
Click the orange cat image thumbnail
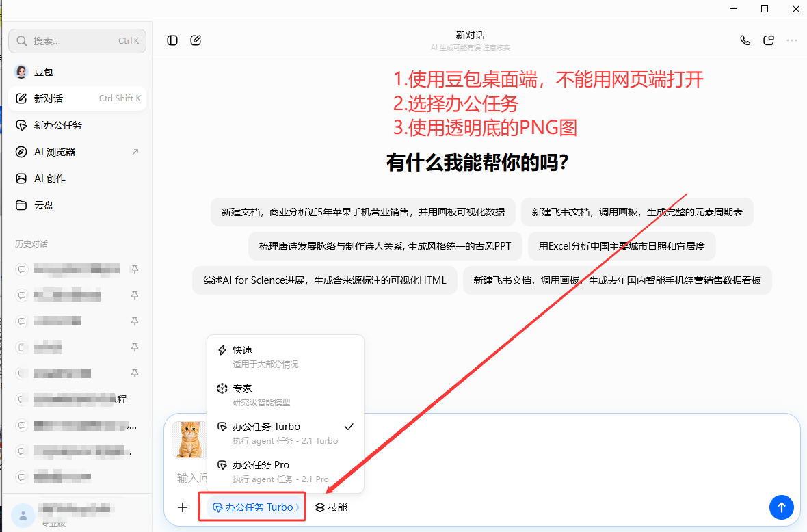pyautogui.click(x=189, y=439)
